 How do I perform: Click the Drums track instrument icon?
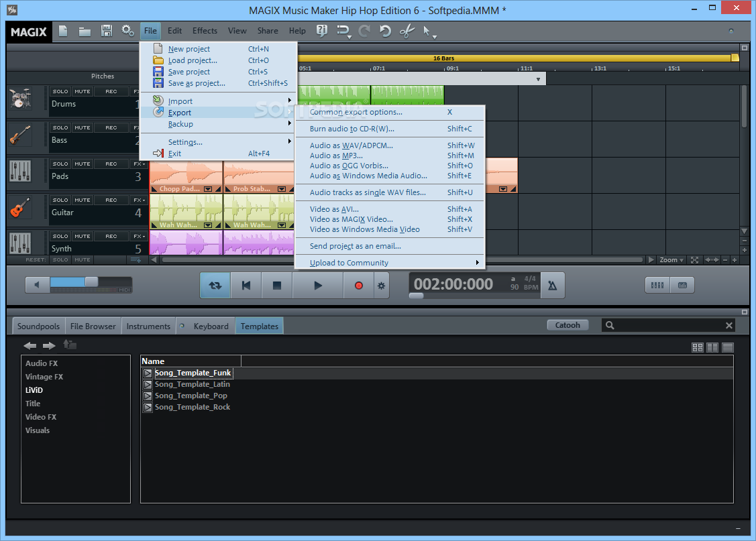pyautogui.click(x=20, y=99)
